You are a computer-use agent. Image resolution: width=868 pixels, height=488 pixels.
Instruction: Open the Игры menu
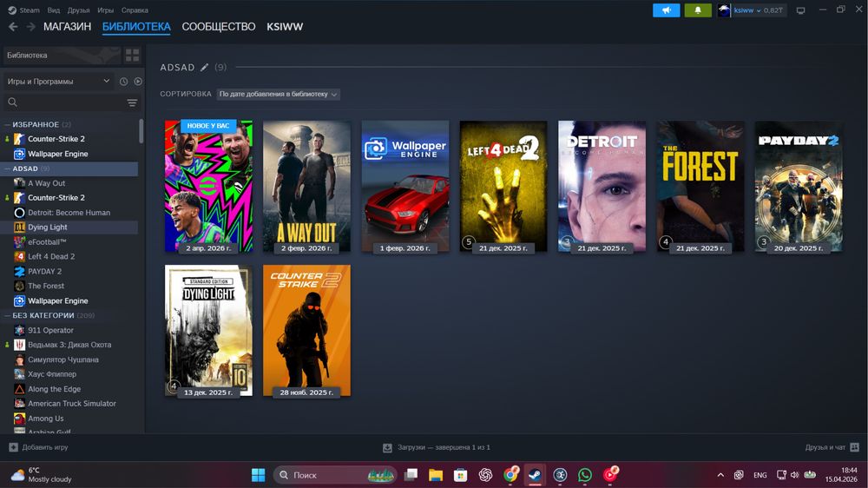point(105,10)
